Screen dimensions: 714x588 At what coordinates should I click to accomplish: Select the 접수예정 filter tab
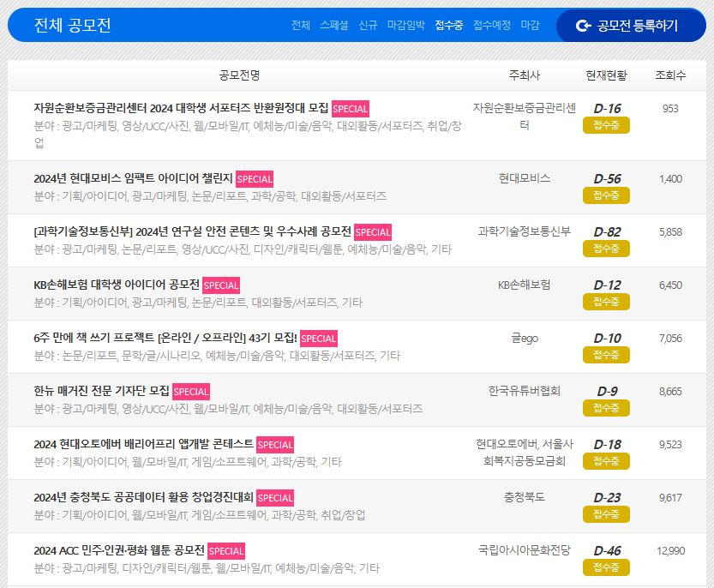(x=492, y=25)
